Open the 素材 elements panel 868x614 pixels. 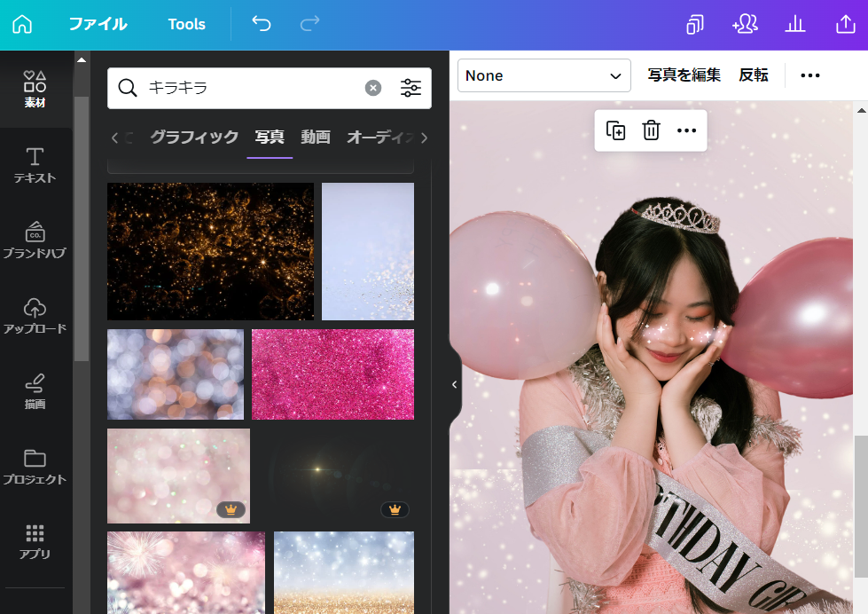tap(35, 90)
